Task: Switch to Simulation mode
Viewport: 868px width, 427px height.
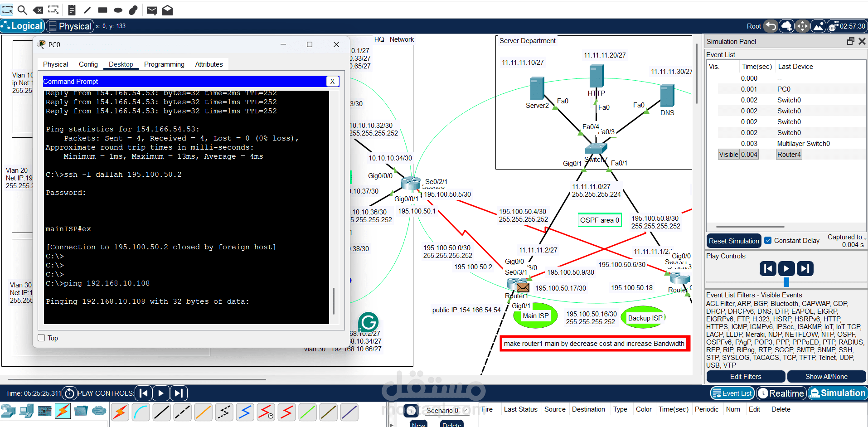Action: pyautogui.click(x=838, y=393)
